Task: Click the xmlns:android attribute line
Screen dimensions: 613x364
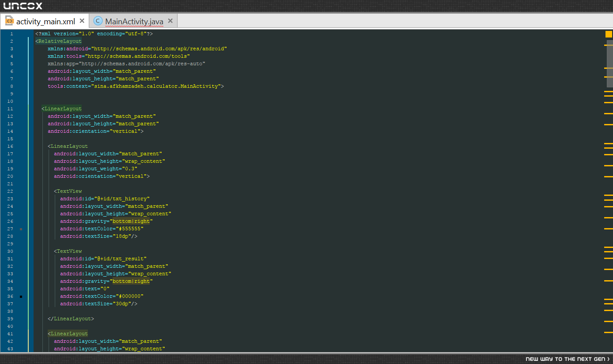Action: (x=137, y=49)
